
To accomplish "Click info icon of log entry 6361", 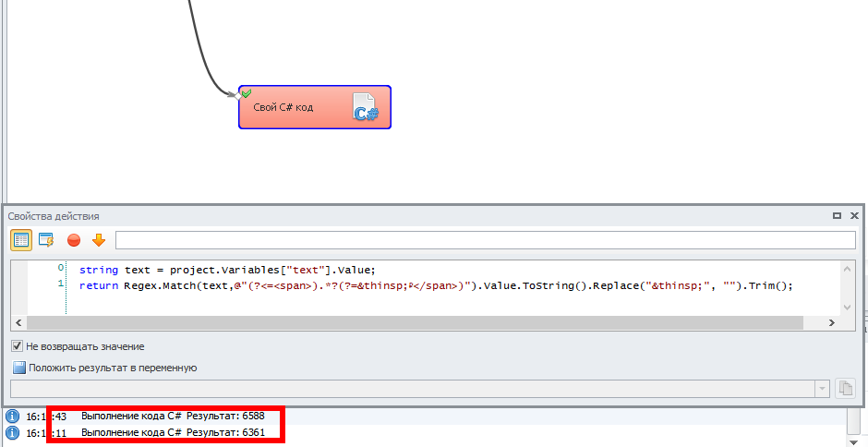I will click(12, 432).
